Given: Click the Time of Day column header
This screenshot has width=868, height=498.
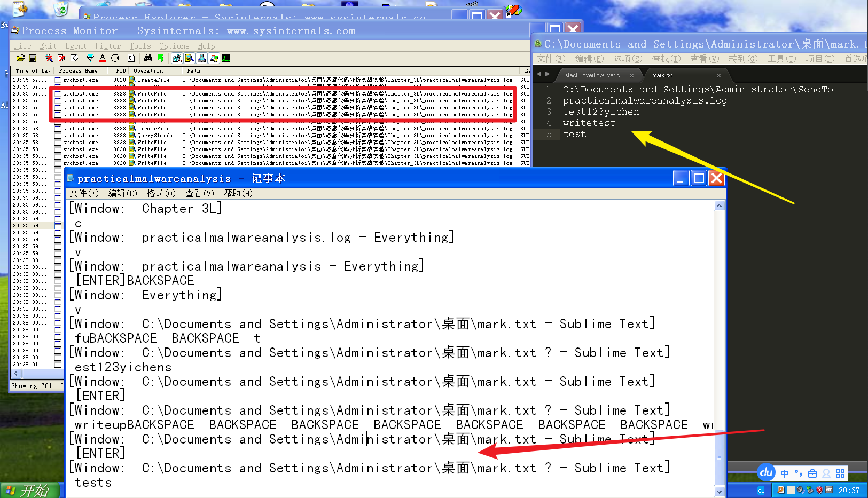Looking at the screenshot, I should click(33, 70).
